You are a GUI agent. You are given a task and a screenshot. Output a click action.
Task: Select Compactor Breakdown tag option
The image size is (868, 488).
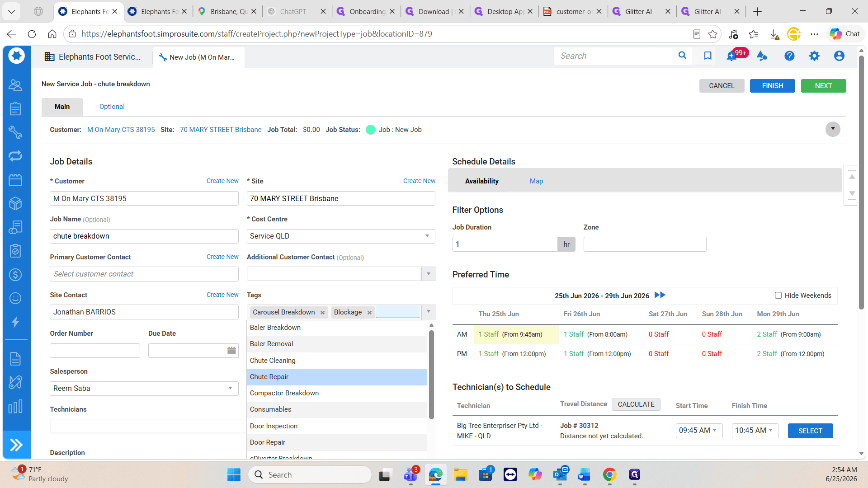click(x=337, y=393)
